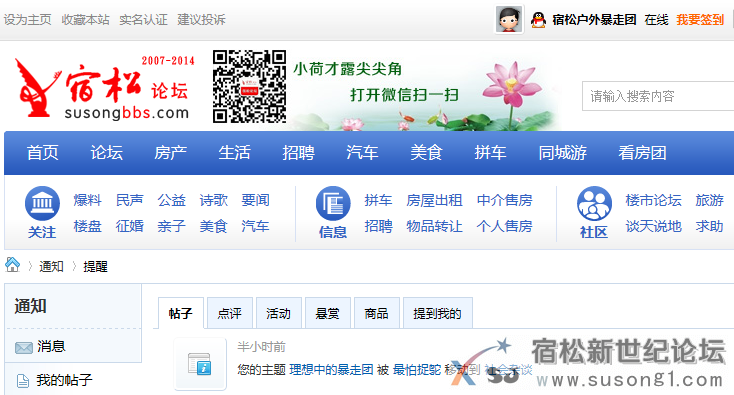Switch to the 点评 tab
Screen dimensions: 734x395
230,313
